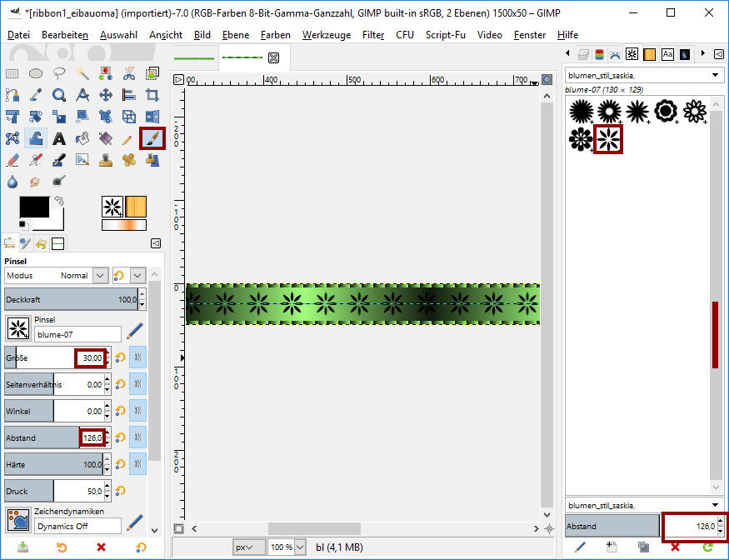This screenshot has height=560, width=729.
Task: Select the Pencil tool
Action: pos(128,138)
